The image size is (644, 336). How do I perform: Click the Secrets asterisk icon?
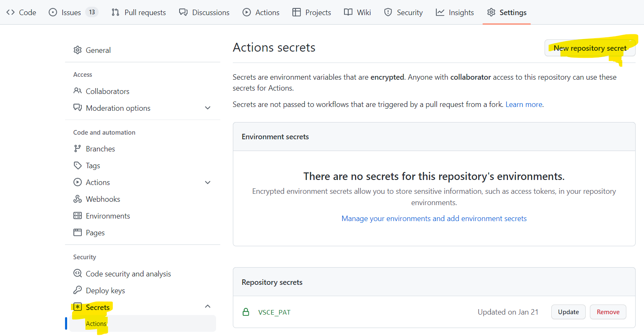pyautogui.click(x=78, y=307)
